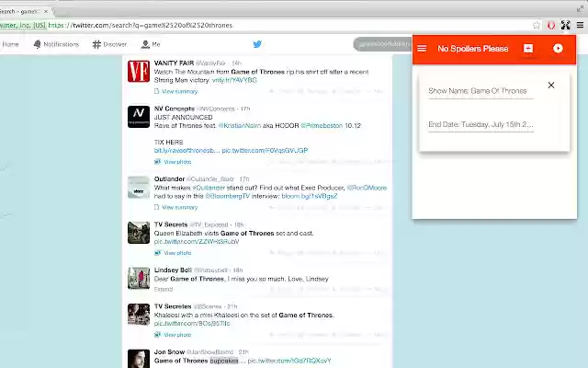The height and width of the screenshot is (368, 588).
Task: Click the Show Name: Game Of Thrones field
Action: pos(481,91)
